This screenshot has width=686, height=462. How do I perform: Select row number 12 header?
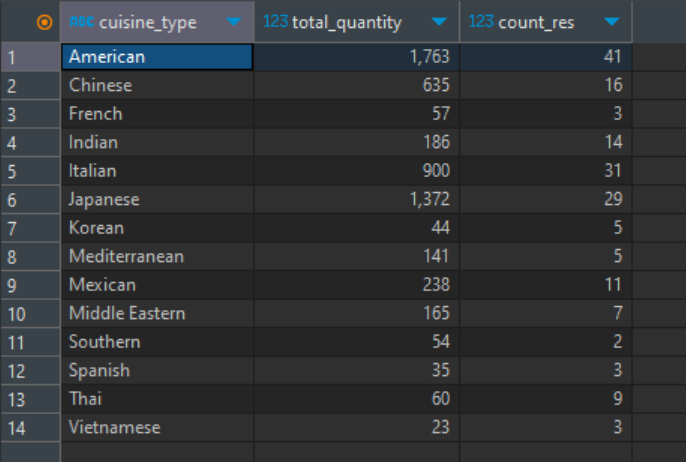[x=30, y=371]
